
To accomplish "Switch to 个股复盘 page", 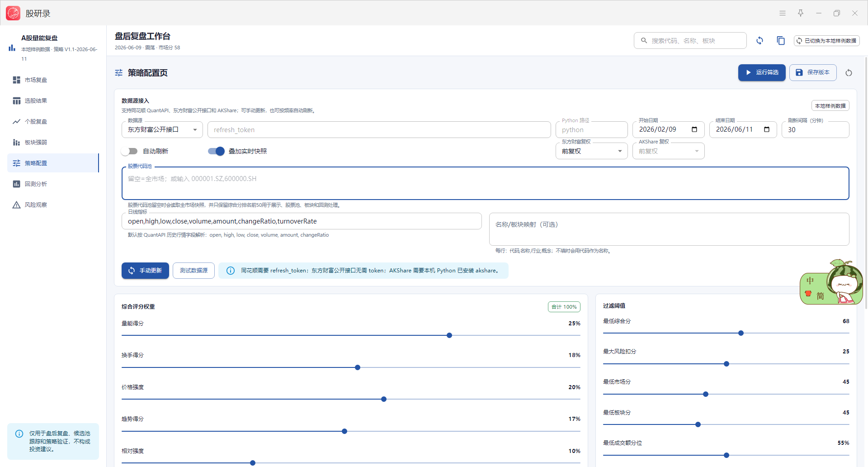I will [x=53, y=122].
